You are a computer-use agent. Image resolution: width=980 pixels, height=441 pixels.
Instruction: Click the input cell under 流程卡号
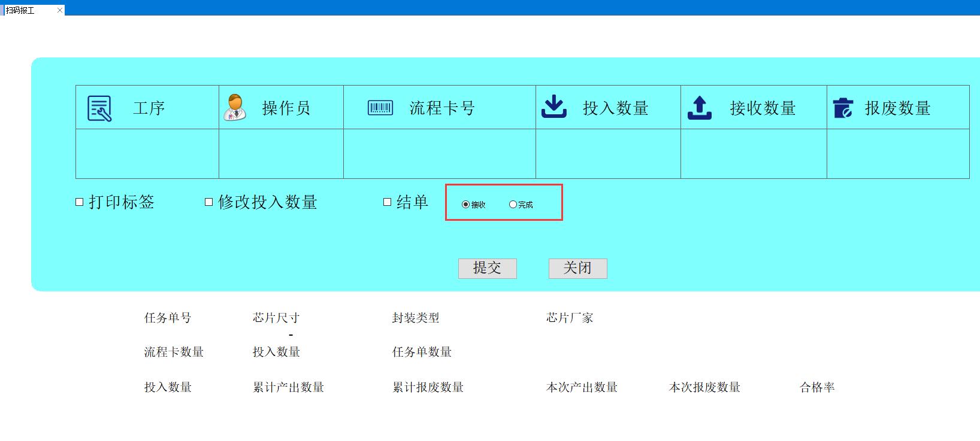tap(439, 154)
